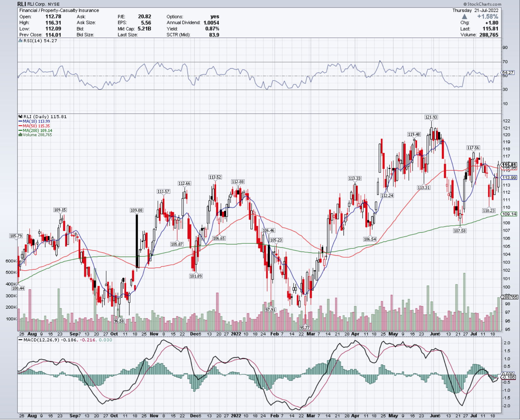Click the MA(200) 109.14 legend entry
520x420 pixels.
(x=35, y=130)
